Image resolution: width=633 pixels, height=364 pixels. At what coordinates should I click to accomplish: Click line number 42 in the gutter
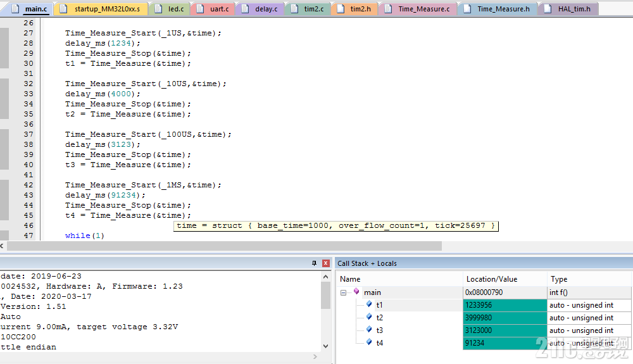tap(28, 185)
